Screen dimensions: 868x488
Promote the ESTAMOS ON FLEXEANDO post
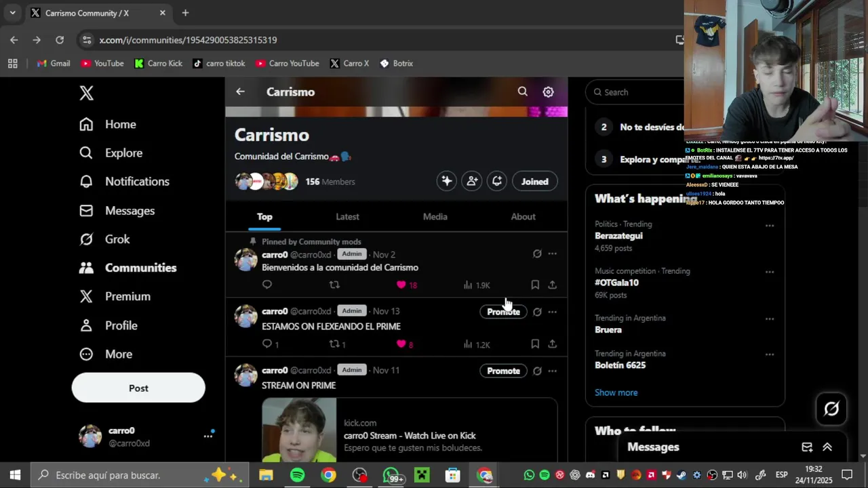pyautogui.click(x=503, y=312)
